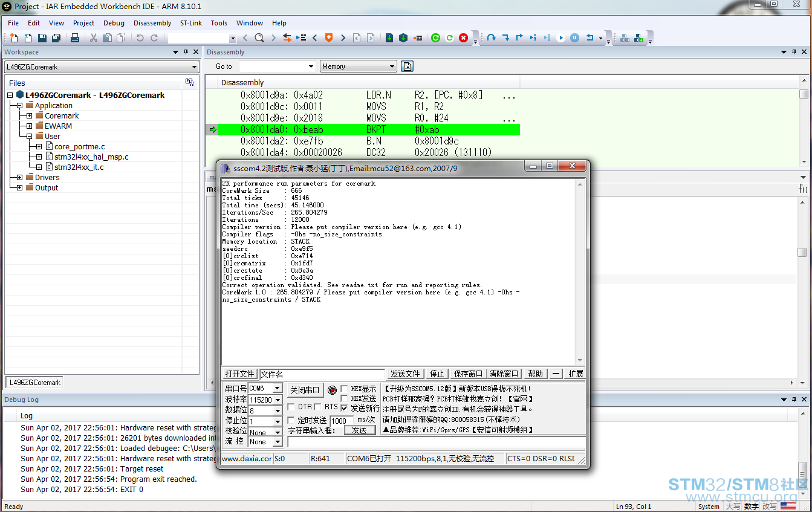Expand the Drivers folder node
The width and height of the screenshot is (812, 512).
(19, 177)
